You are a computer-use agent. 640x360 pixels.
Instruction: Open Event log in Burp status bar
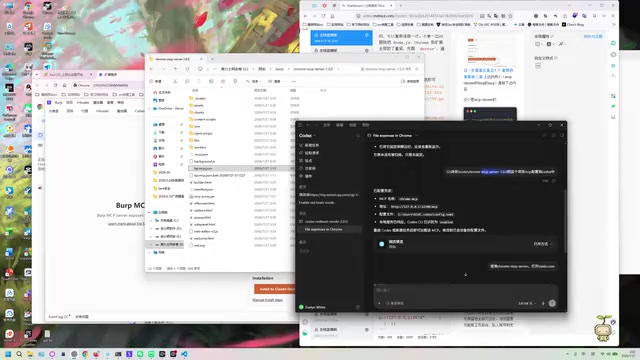click(x=59, y=317)
